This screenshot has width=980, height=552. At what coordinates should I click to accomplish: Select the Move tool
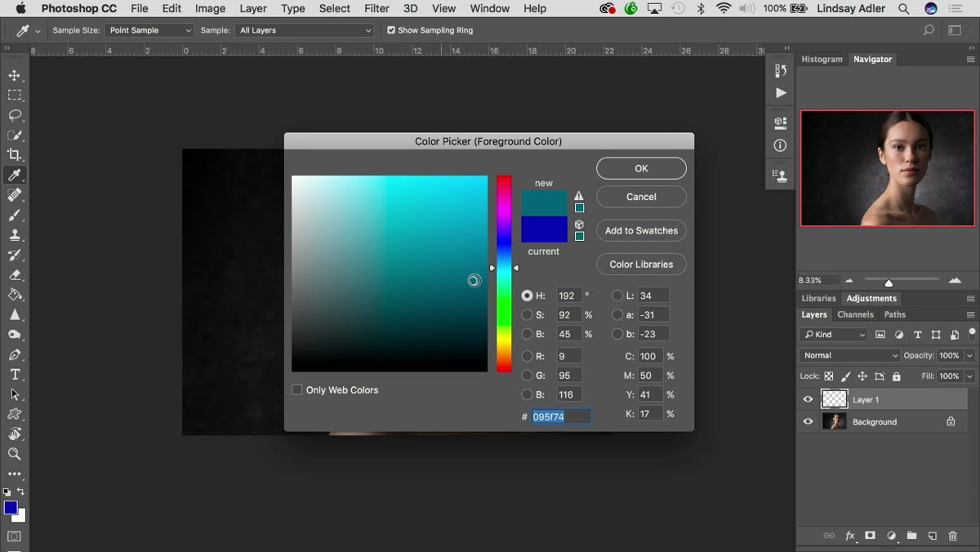[15, 75]
